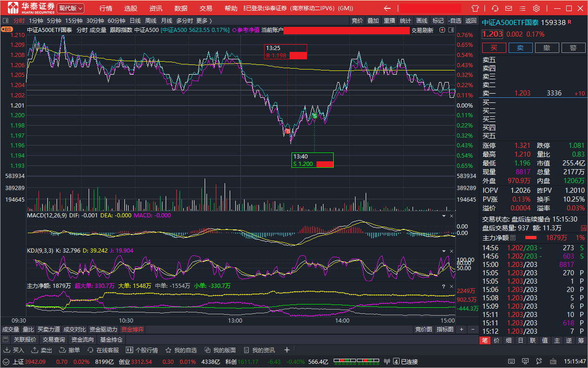Close the KDJ indicator panel

coord(452,251)
